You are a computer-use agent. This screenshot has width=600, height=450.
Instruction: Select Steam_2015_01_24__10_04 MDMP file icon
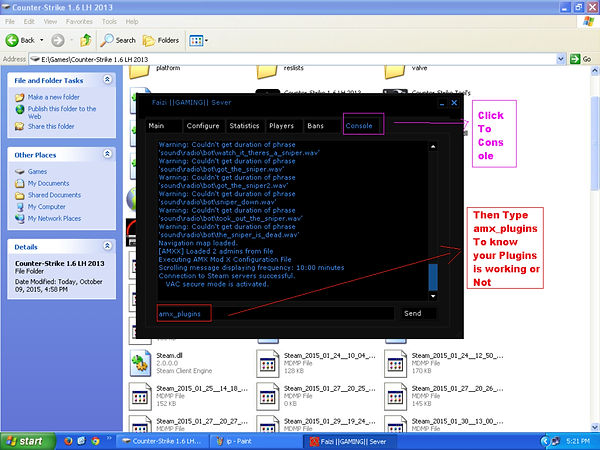(x=267, y=364)
